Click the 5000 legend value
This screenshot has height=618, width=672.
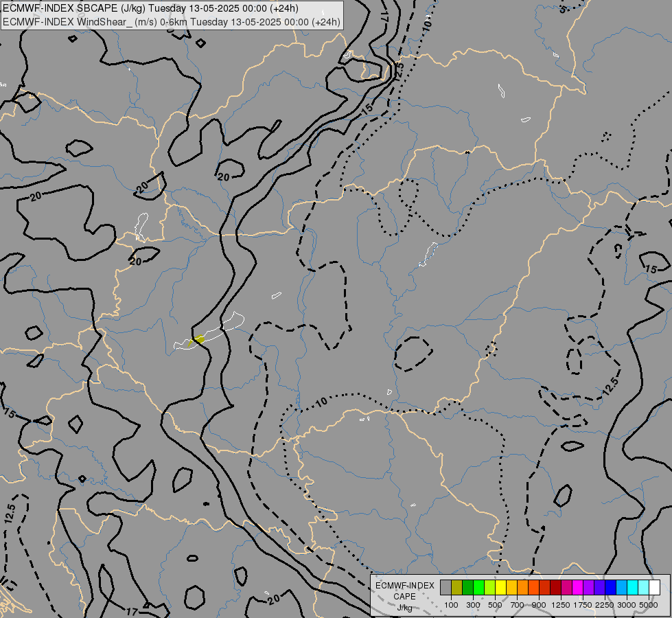(649, 605)
